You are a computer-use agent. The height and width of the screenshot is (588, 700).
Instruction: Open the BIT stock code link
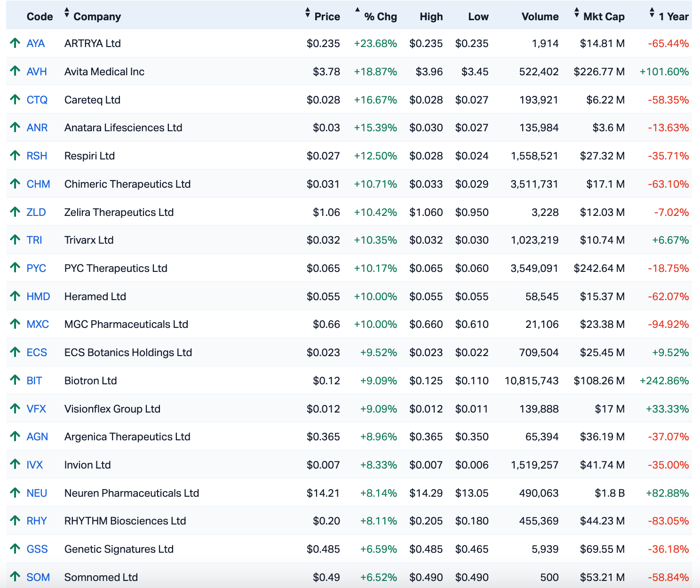[x=34, y=381]
